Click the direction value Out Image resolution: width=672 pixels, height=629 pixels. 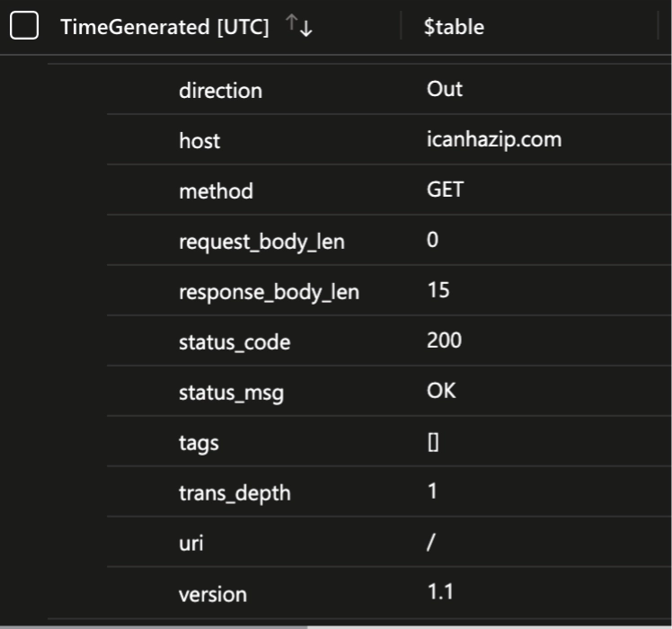(x=445, y=89)
